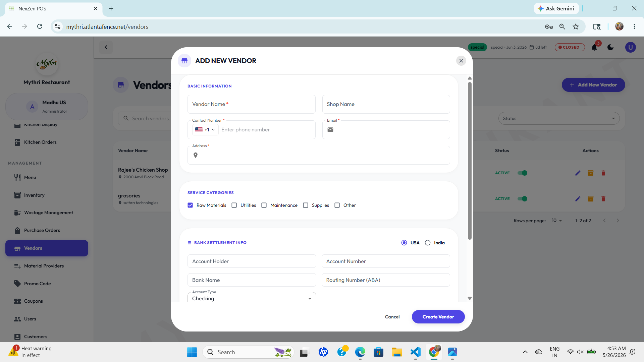Focus the Vendor Name field
Screen dimensions: 644x362
pyautogui.click(x=251, y=104)
